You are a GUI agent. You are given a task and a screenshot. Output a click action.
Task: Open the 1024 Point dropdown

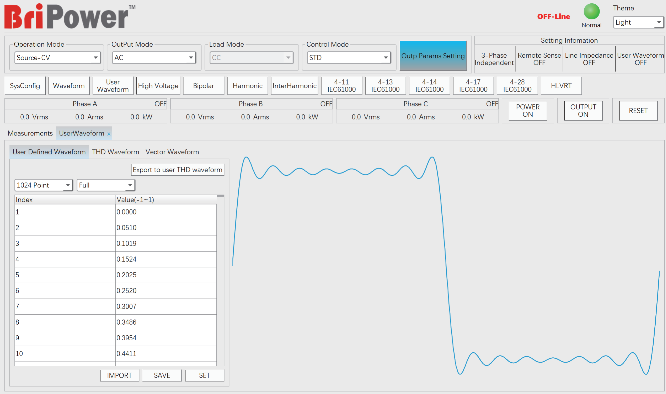pyautogui.click(x=43, y=185)
